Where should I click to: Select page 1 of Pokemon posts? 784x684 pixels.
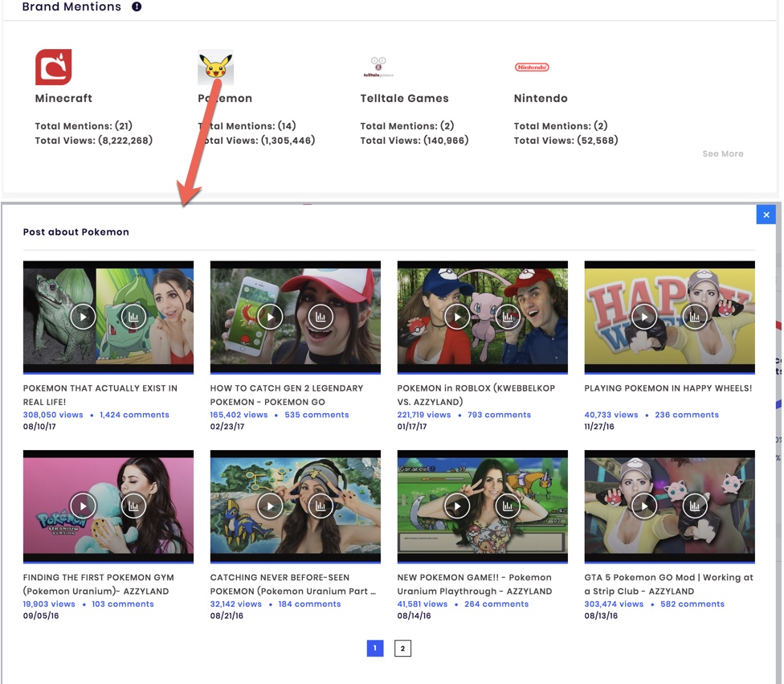point(375,649)
